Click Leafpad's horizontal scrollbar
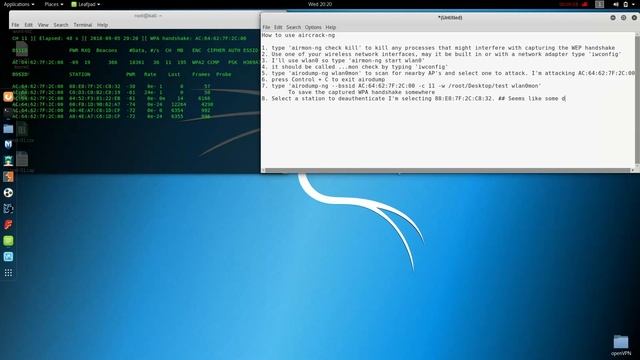640x360 pixels. [x=447, y=170]
